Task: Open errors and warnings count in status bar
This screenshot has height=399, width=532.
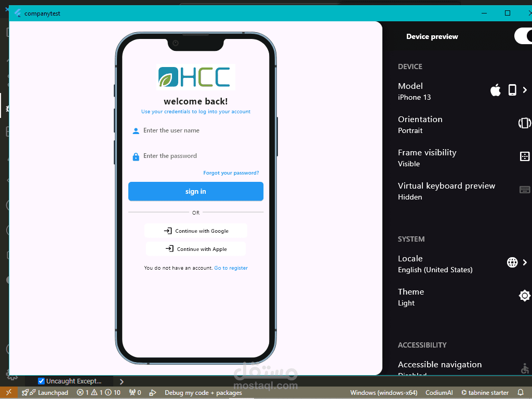Action: (98, 393)
